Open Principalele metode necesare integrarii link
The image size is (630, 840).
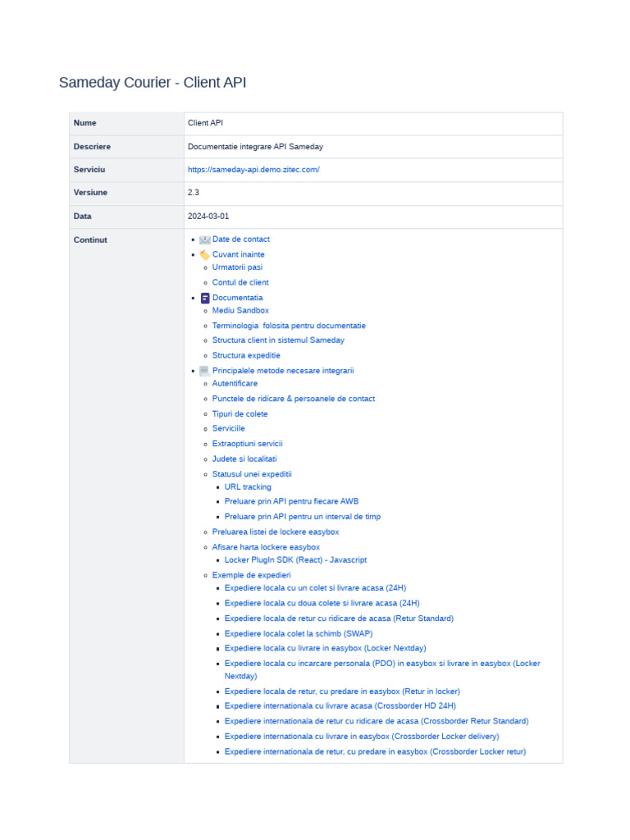point(283,371)
